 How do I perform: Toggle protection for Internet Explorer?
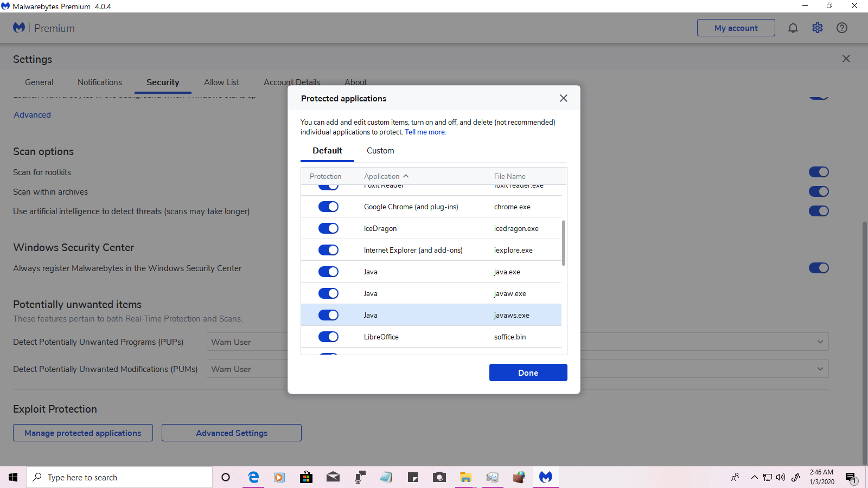(x=328, y=250)
